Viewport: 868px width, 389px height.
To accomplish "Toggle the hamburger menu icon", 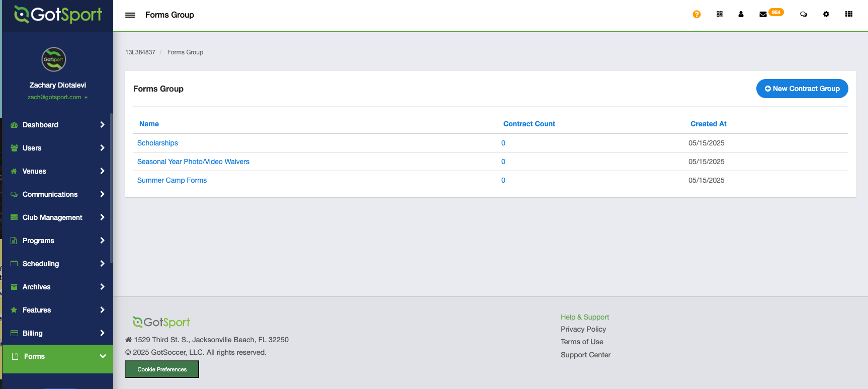I will (x=130, y=15).
